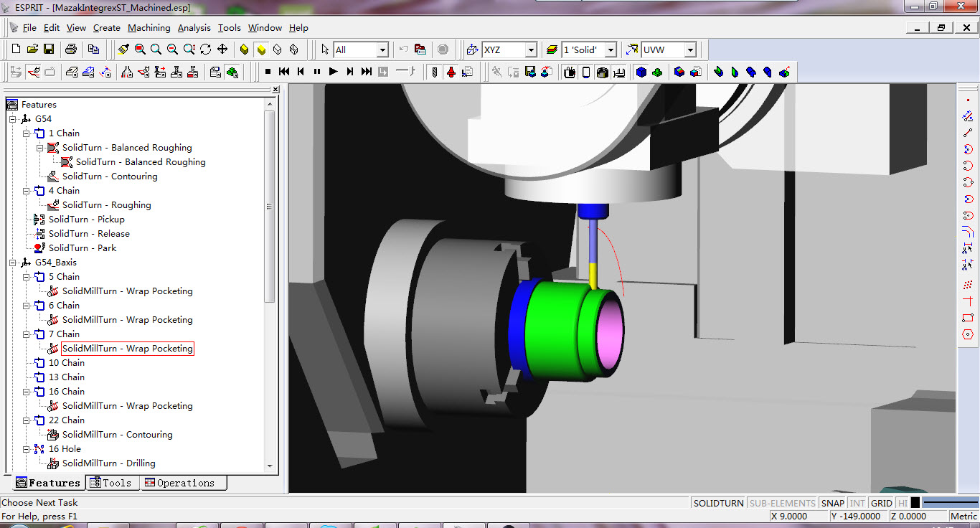Click the layers stack icon

point(552,49)
